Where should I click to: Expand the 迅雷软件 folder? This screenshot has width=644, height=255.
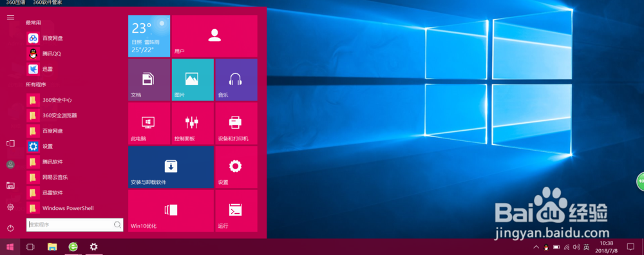point(74,193)
